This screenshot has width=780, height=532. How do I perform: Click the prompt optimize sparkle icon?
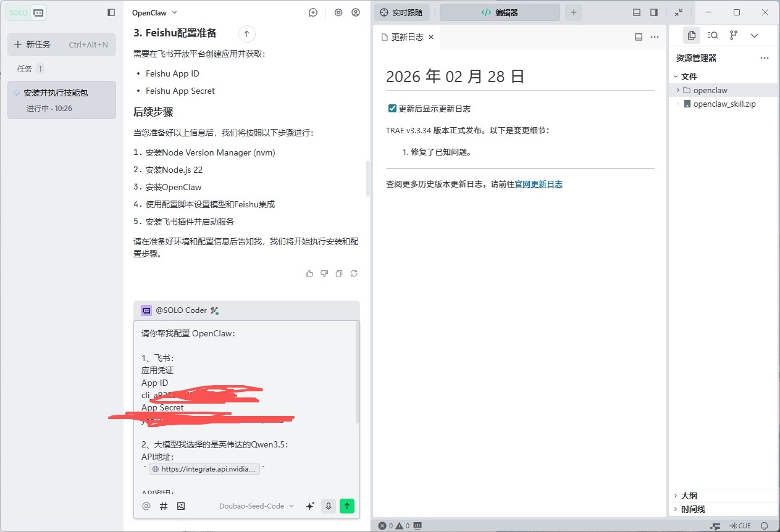[x=309, y=506]
